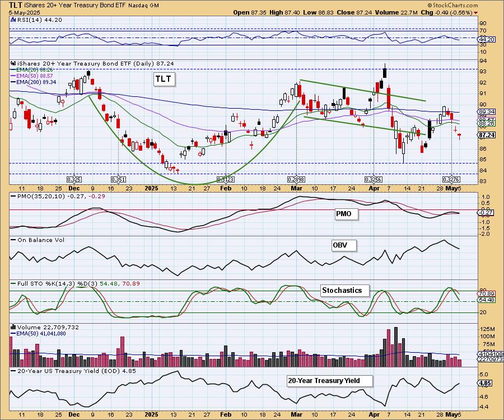Click the PMO(35,20,10) legend text
This screenshot has height=420, width=504.
pyautogui.click(x=58, y=196)
